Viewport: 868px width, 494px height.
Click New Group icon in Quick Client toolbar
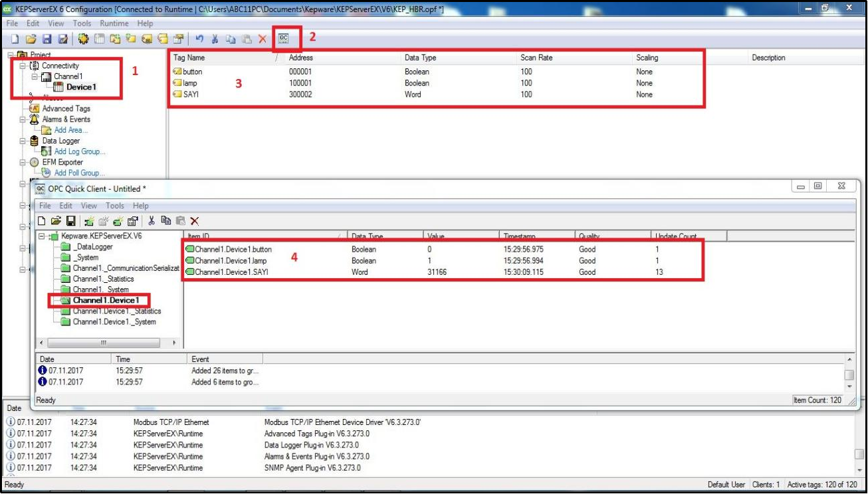(x=104, y=220)
